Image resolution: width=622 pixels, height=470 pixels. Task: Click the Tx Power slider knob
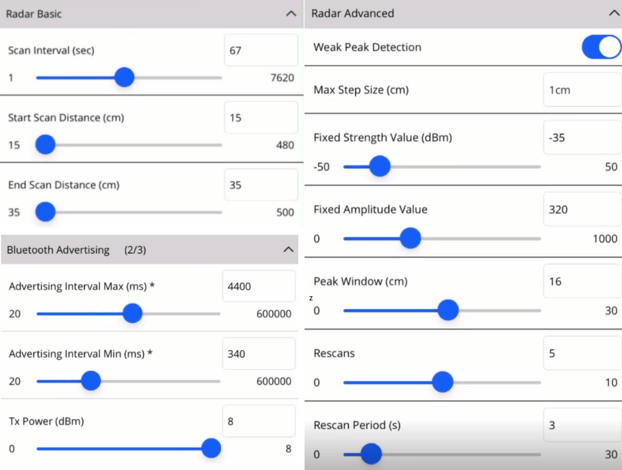[211, 448]
